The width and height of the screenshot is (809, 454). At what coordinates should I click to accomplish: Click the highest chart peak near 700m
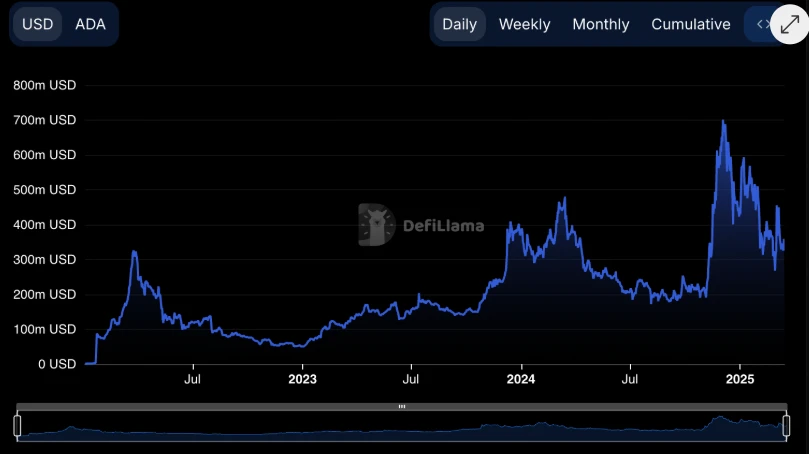(723, 122)
